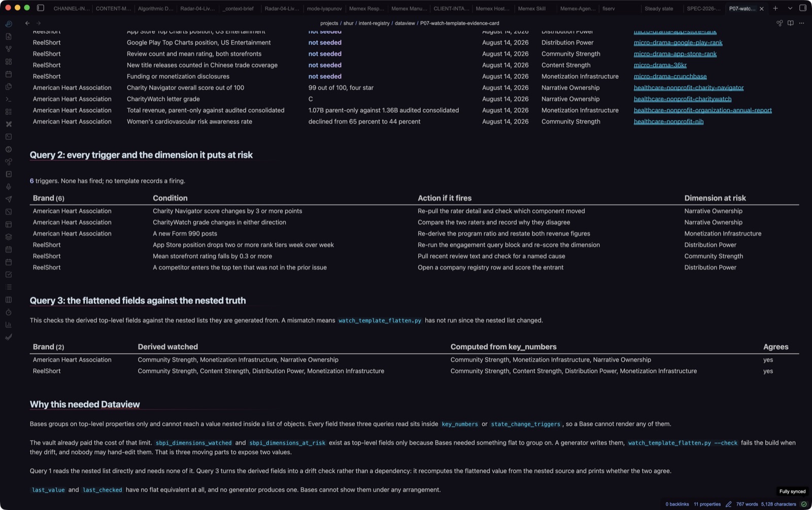Viewport: 812px width, 510px height.
Task: Toggle the right sidebar panel icon
Action: [803, 8]
